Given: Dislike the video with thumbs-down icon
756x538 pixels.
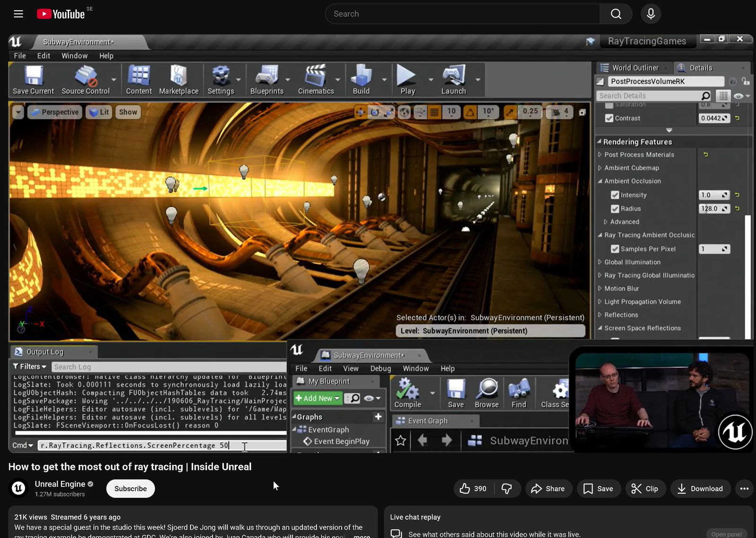Looking at the screenshot, I should pos(507,488).
